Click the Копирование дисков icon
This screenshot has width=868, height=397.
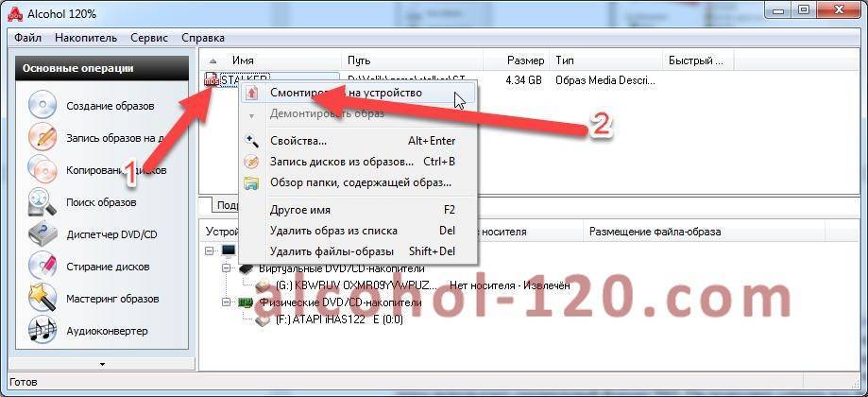tap(43, 169)
